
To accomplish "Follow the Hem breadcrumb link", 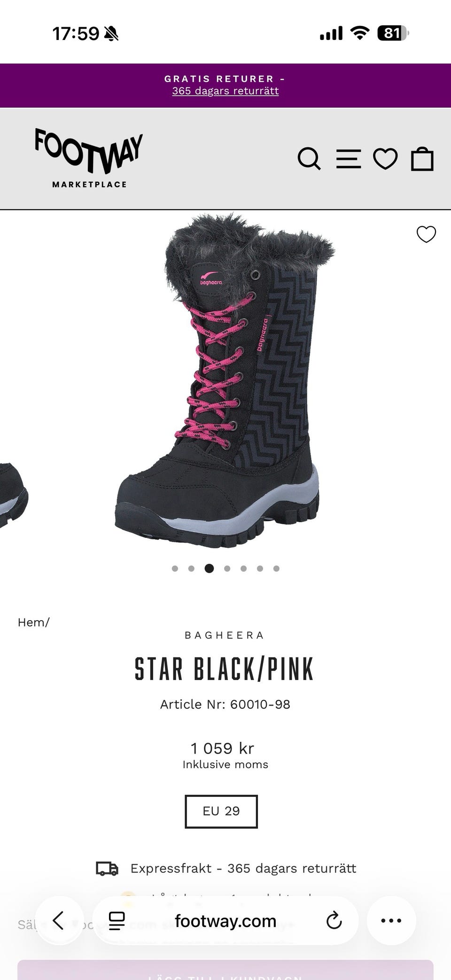I will click(31, 622).
